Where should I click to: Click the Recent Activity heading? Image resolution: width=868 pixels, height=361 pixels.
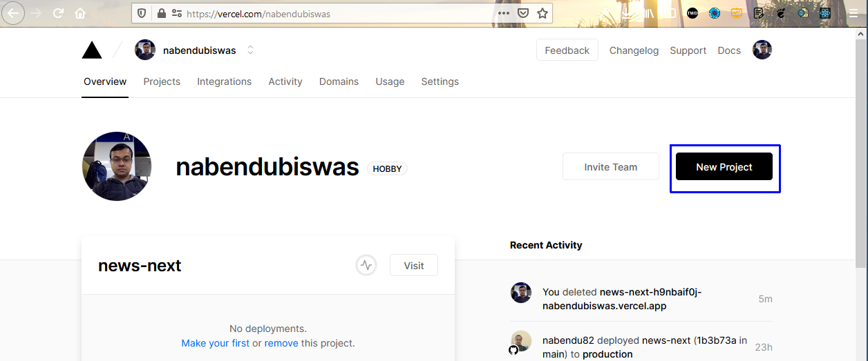pos(546,245)
